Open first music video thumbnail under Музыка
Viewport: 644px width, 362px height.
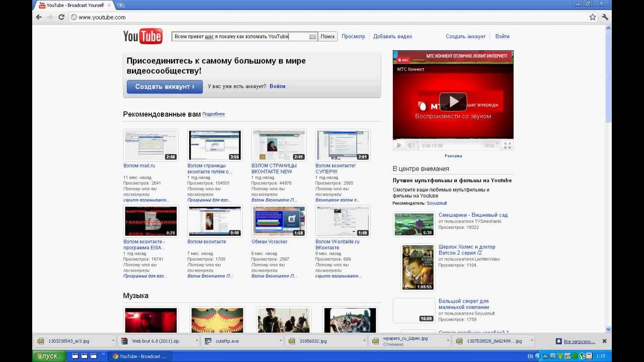[150, 320]
